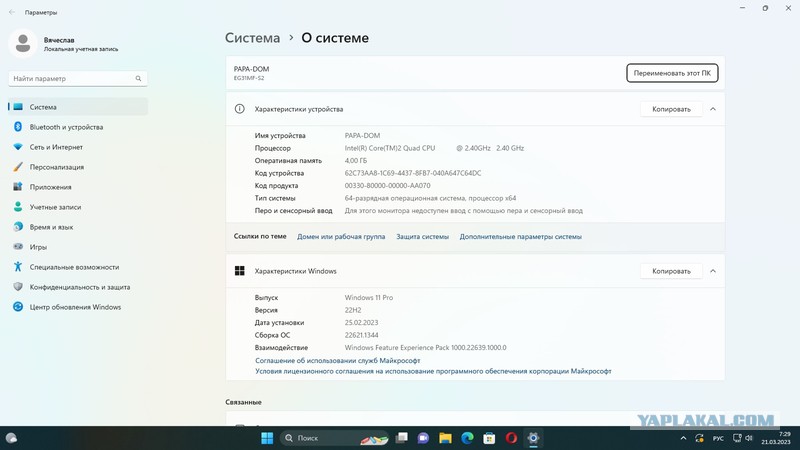Image resolution: width=800 pixels, height=450 pixels.
Task: Click the volume speaker tray icon
Action: point(748,438)
